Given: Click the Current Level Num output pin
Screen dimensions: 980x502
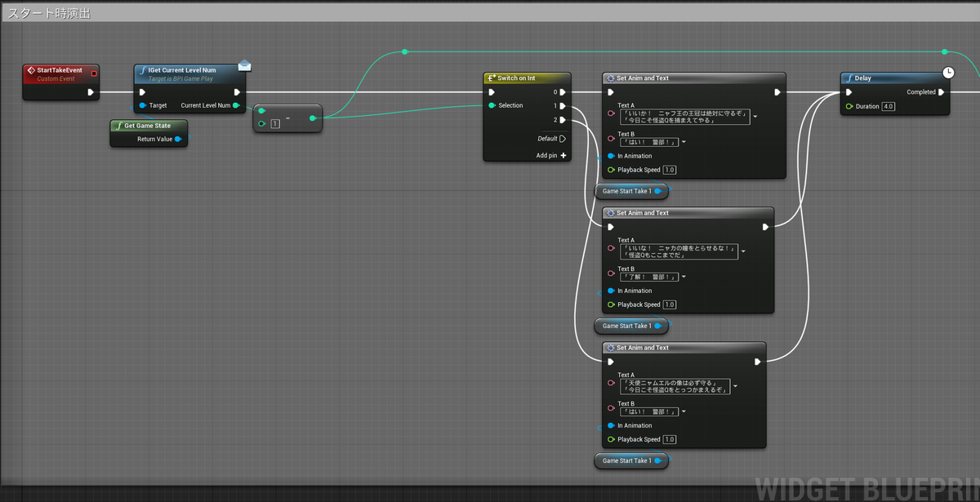Looking at the screenshot, I should (236, 105).
